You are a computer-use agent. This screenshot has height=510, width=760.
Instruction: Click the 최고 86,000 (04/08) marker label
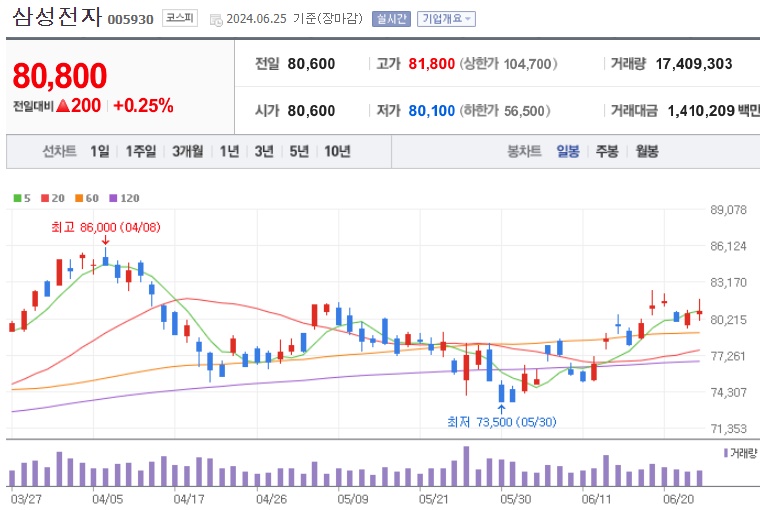(x=106, y=227)
